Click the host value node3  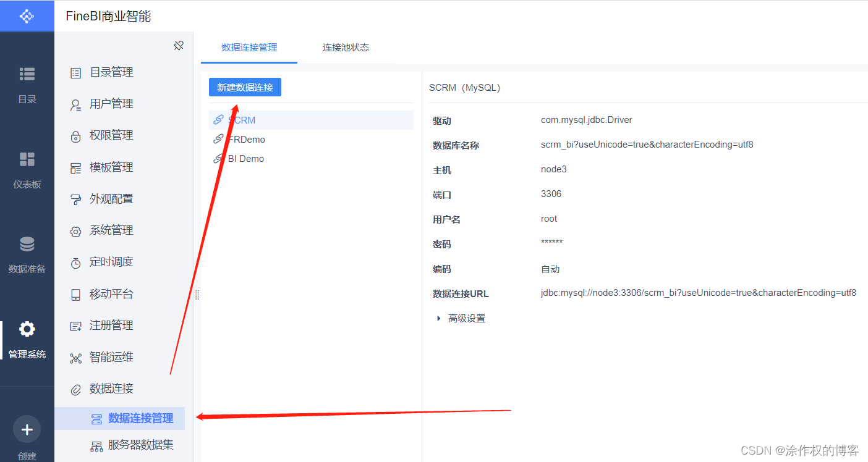554,169
